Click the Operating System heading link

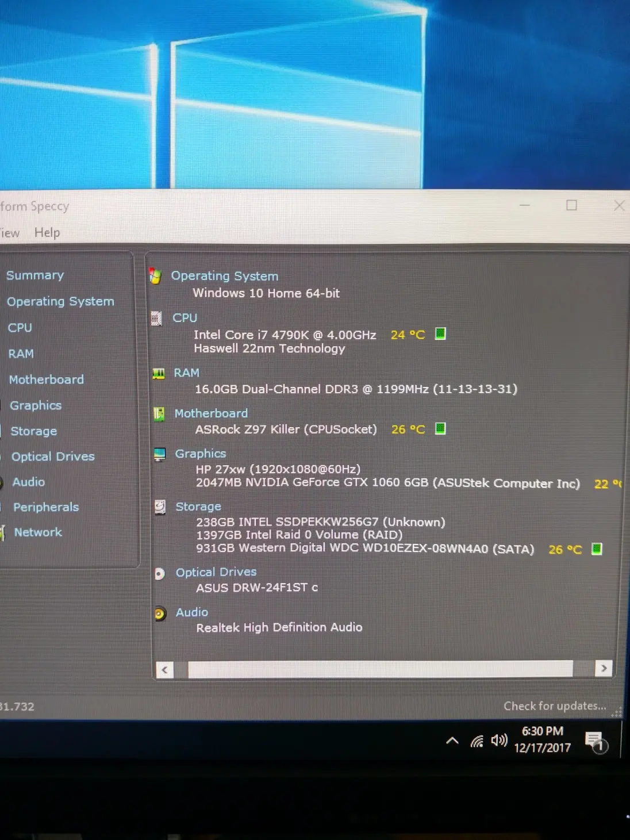tap(225, 276)
